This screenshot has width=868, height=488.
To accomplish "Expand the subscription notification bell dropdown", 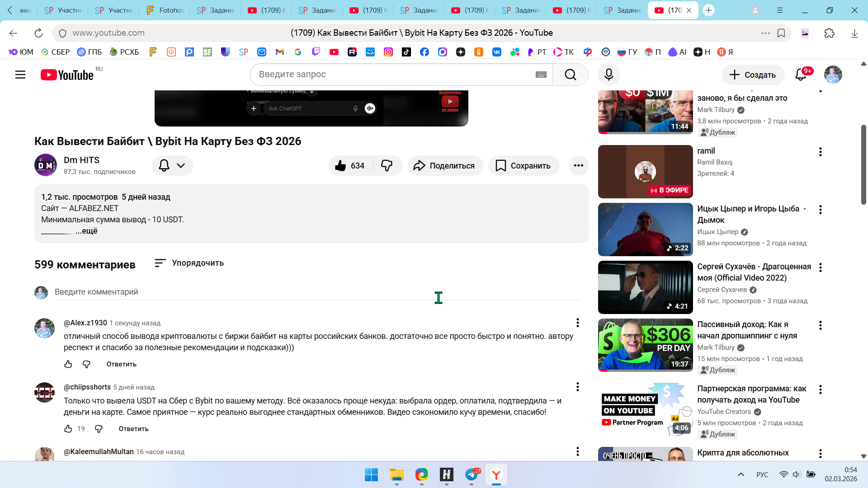I will point(172,166).
